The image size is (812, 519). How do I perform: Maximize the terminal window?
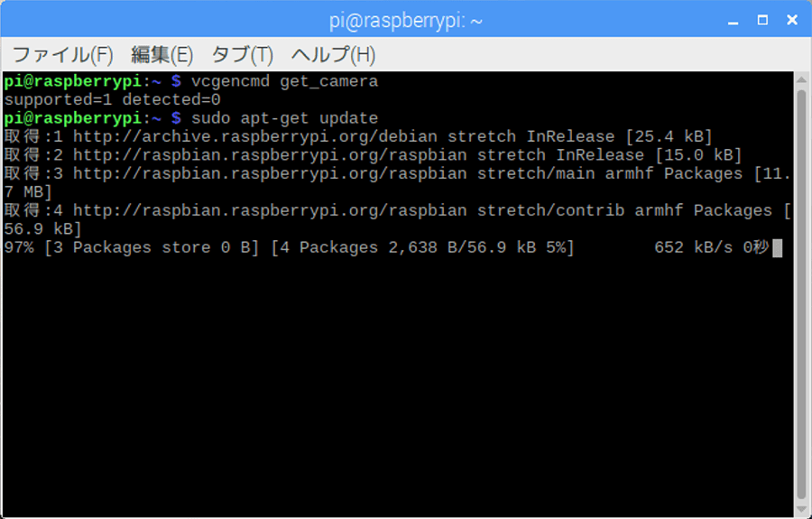tap(762, 20)
